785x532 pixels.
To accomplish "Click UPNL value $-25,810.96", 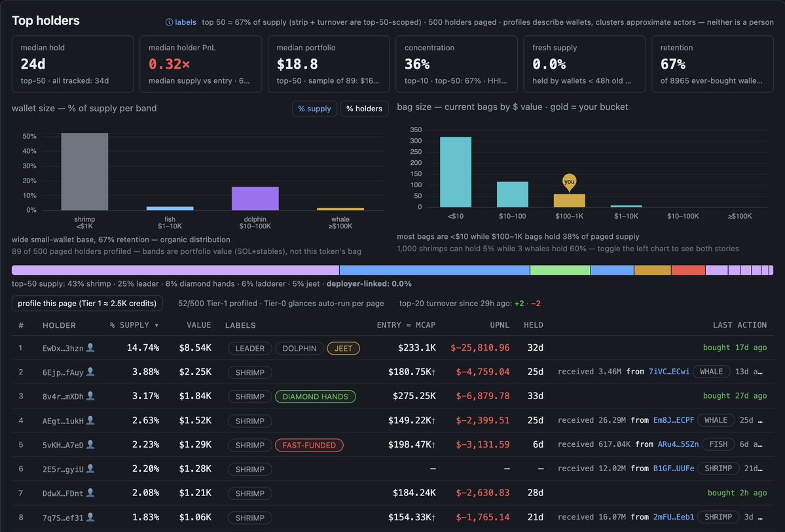I will (x=480, y=348).
